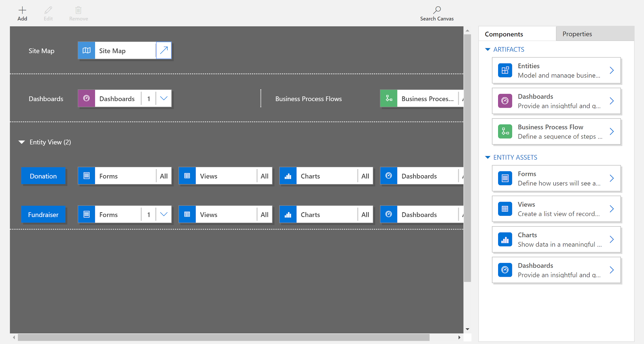
Task: Open the Forms dropdown in the Fundraiser row
Action: pyautogui.click(x=163, y=214)
